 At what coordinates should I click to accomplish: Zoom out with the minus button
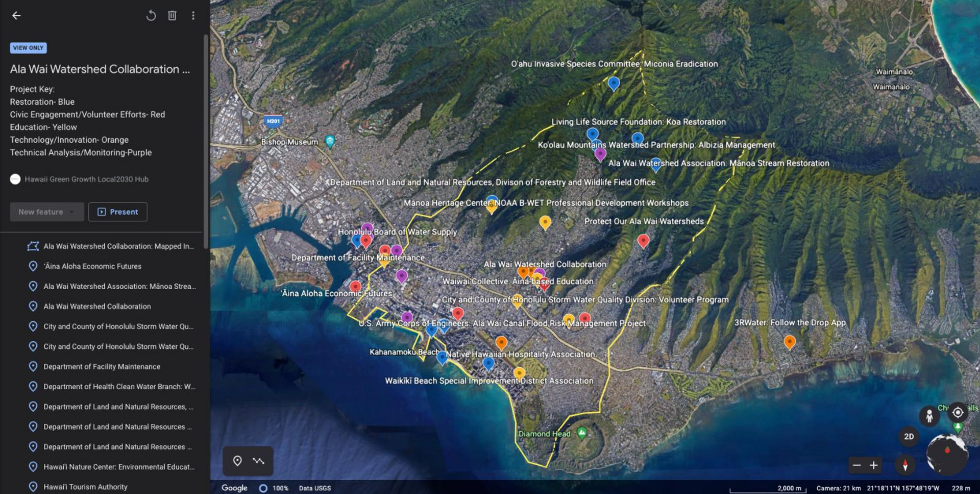click(x=856, y=465)
